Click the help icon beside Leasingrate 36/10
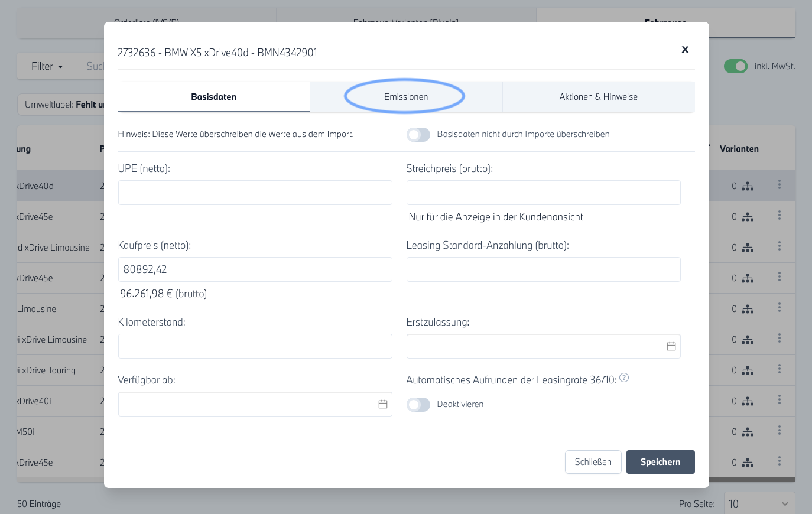Image resolution: width=812 pixels, height=514 pixels. 624,378
